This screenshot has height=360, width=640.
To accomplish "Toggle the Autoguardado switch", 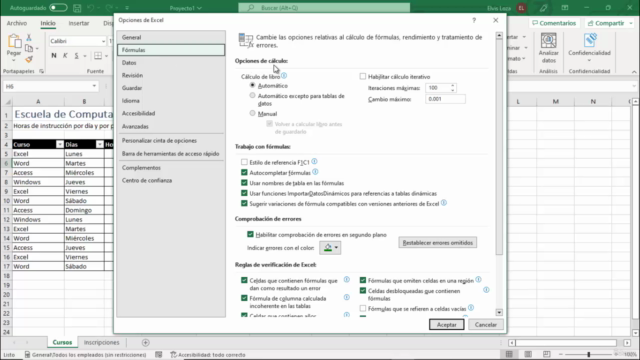I will click(x=58, y=8).
